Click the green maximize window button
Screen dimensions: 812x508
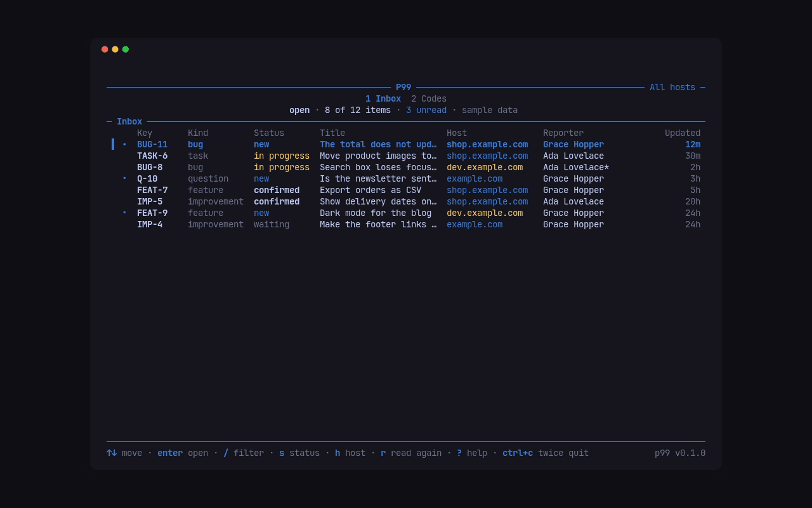point(126,49)
